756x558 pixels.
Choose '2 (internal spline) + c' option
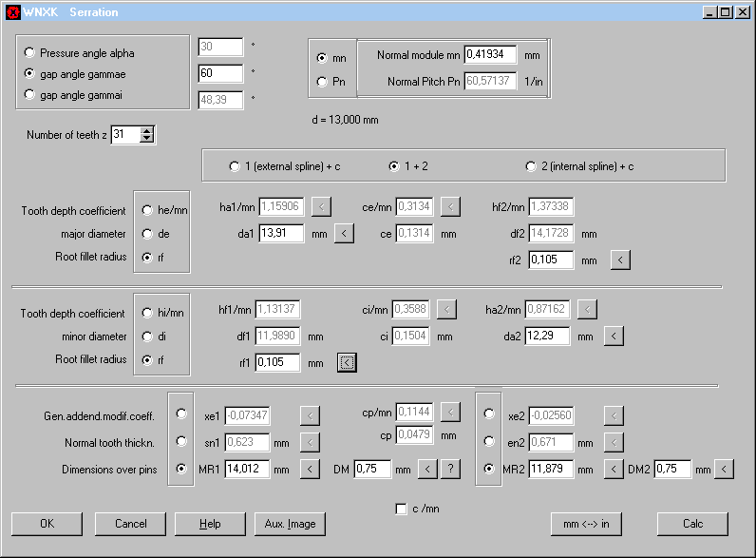pyautogui.click(x=531, y=166)
